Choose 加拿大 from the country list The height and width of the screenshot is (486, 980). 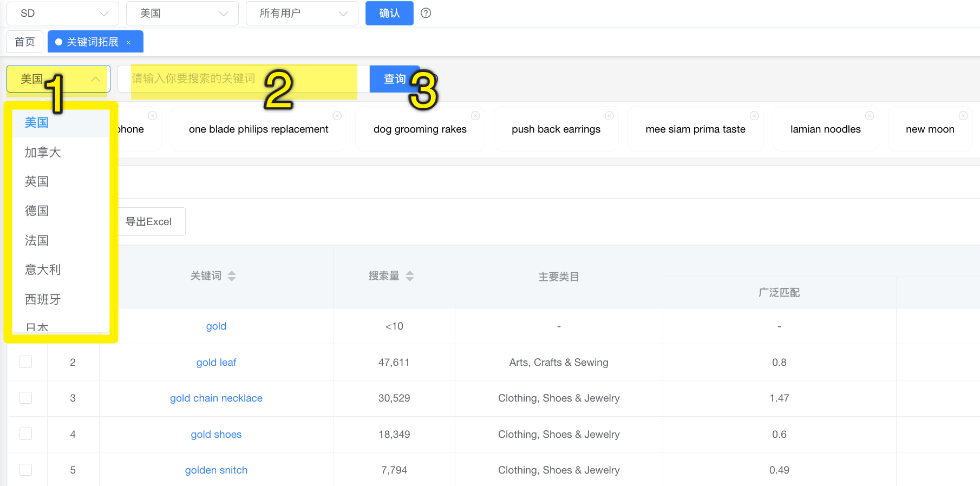point(43,153)
